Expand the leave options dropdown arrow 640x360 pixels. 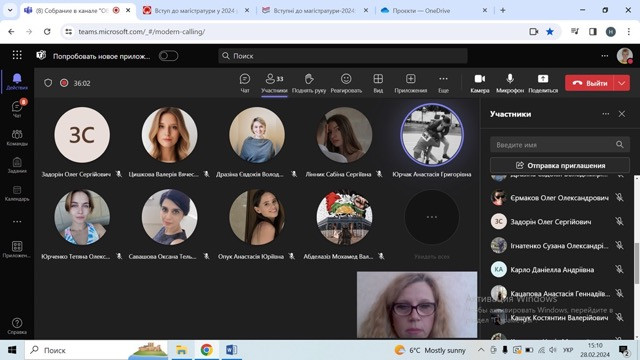[x=622, y=83]
